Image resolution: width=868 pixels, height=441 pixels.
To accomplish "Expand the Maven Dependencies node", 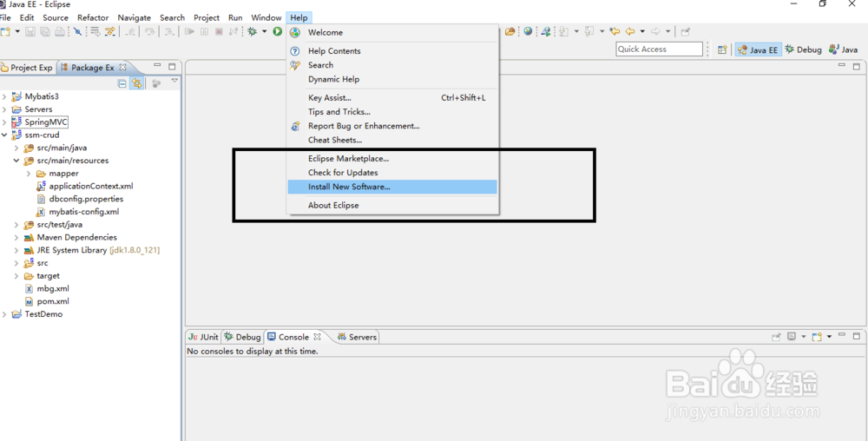I will point(16,237).
